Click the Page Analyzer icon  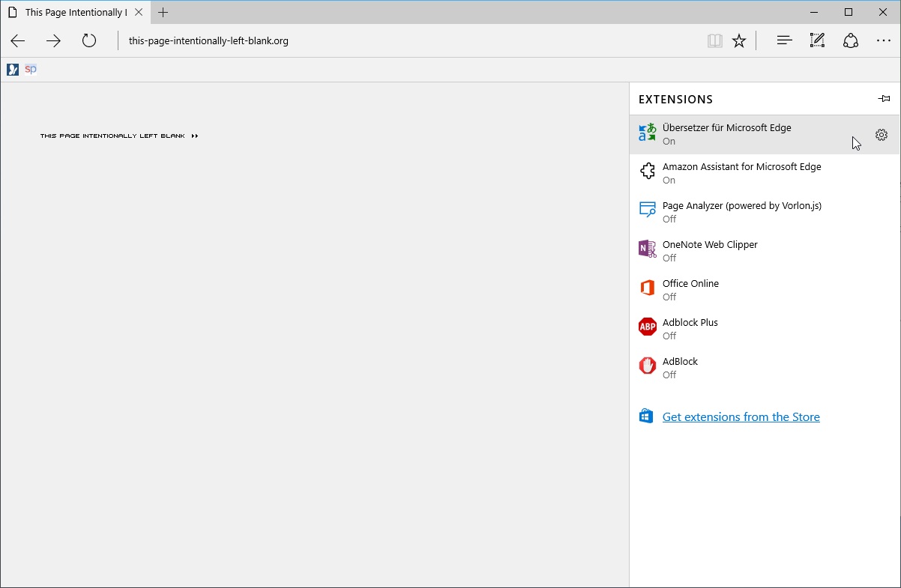(647, 210)
